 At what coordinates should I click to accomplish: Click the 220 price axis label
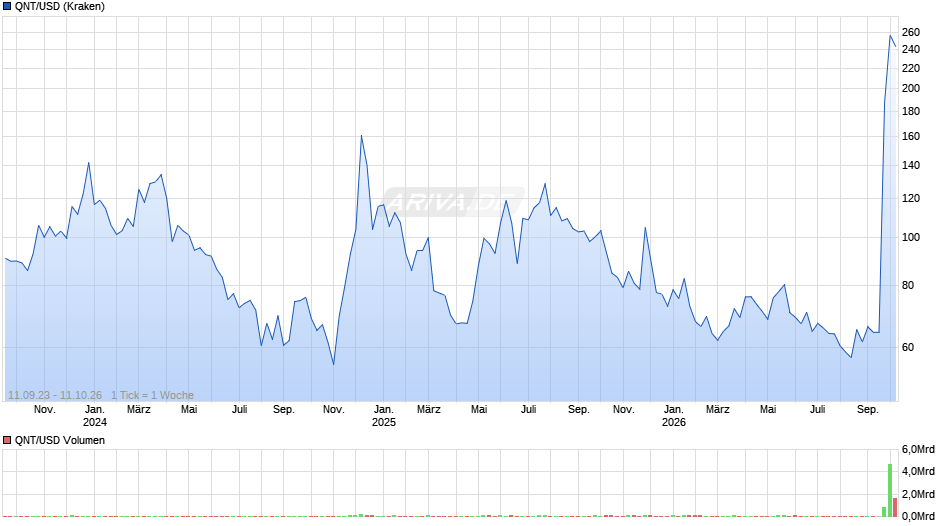point(911,68)
